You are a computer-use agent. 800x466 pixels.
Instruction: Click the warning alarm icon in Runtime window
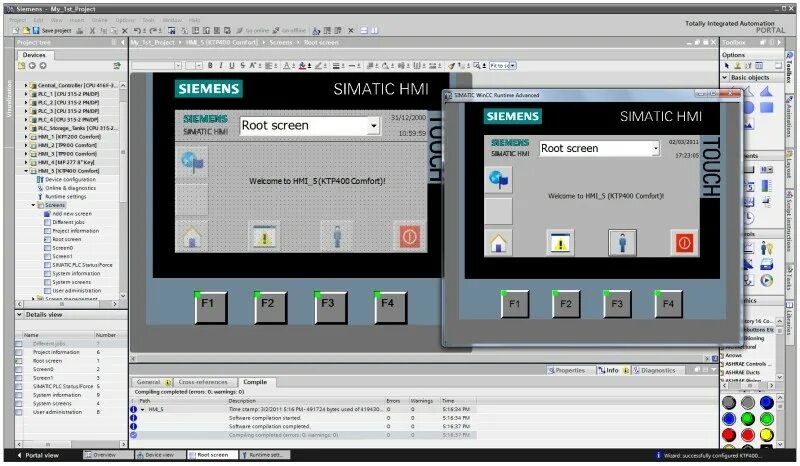pos(560,243)
